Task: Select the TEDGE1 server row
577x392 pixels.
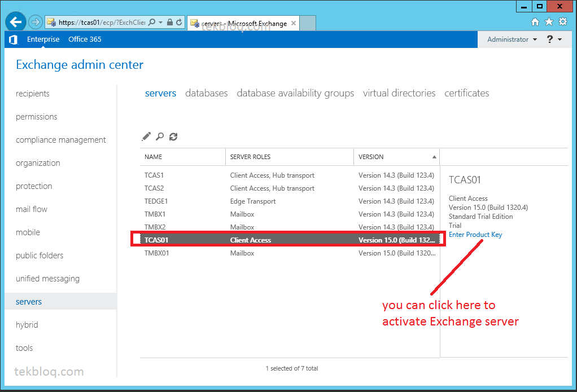Action: 290,201
